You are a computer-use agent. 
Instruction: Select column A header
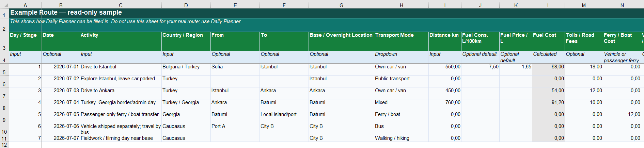[25, 5]
